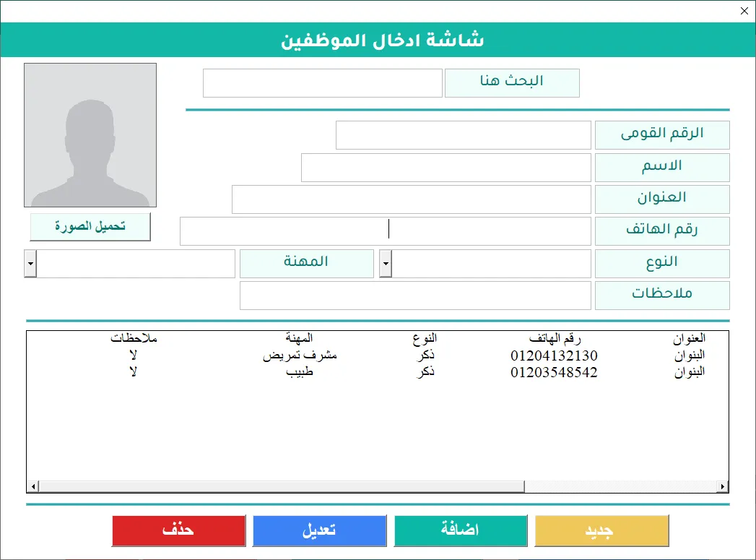Focus the الاسم name input field
Image resolution: width=756 pixels, height=560 pixels.
tap(446, 168)
